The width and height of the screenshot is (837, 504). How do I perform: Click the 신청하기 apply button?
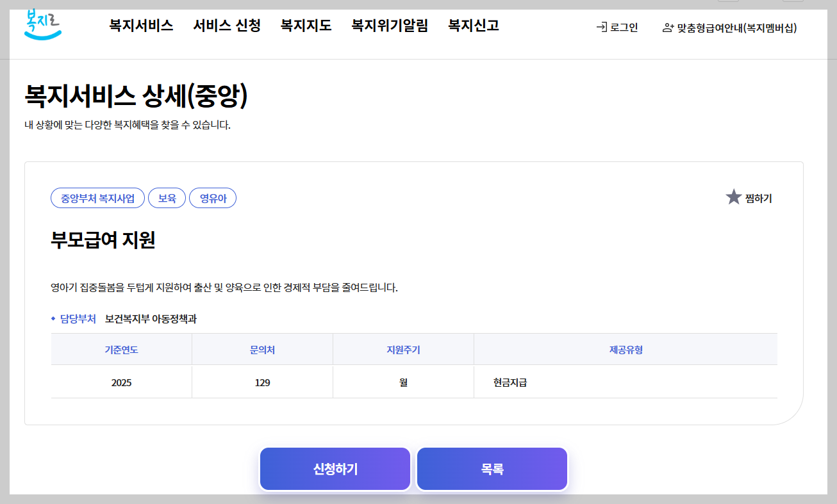(x=335, y=468)
